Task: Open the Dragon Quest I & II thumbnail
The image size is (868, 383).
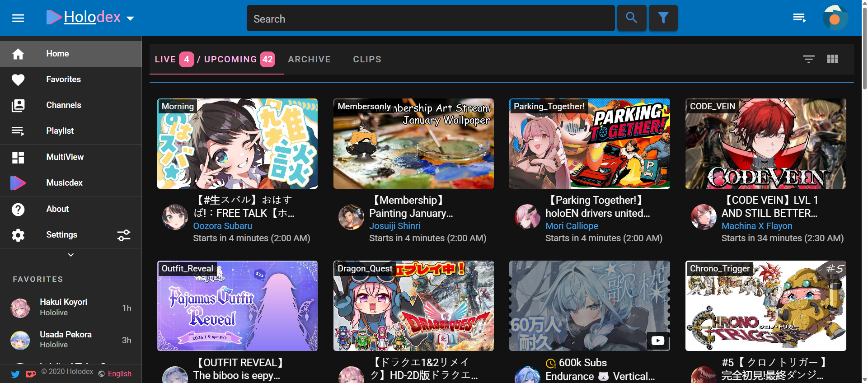Action: pyautogui.click(x=413, y=306)
